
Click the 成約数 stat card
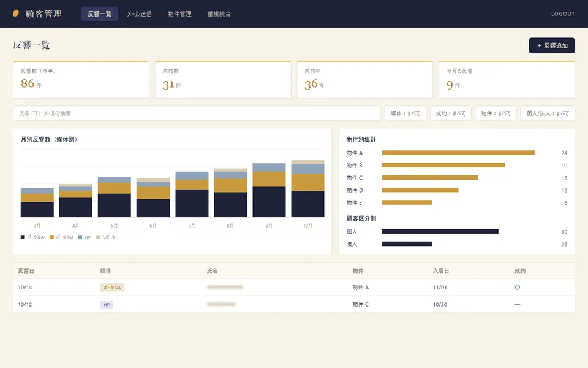coord(223,80)
